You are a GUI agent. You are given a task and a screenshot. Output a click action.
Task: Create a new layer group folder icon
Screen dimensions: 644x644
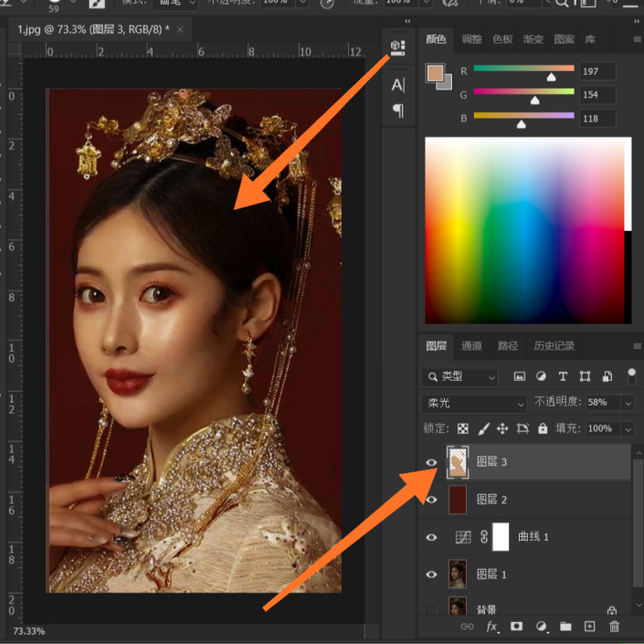click(x=565, y=627)
